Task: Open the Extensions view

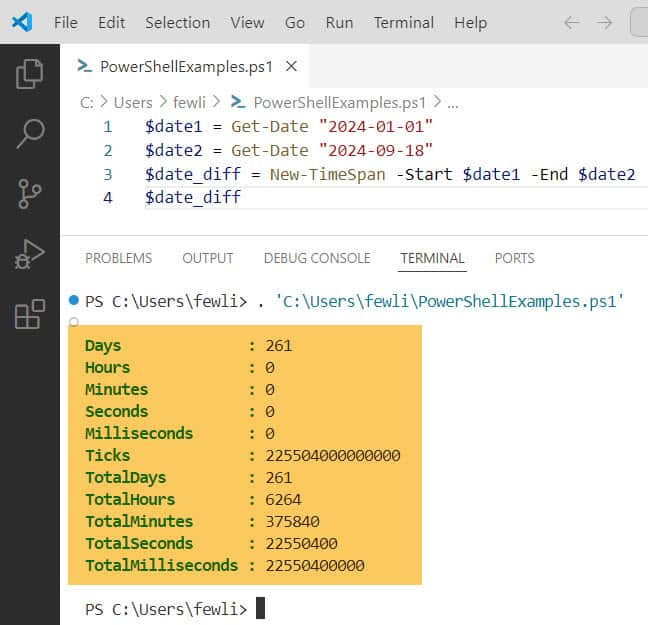Action: 29,314
